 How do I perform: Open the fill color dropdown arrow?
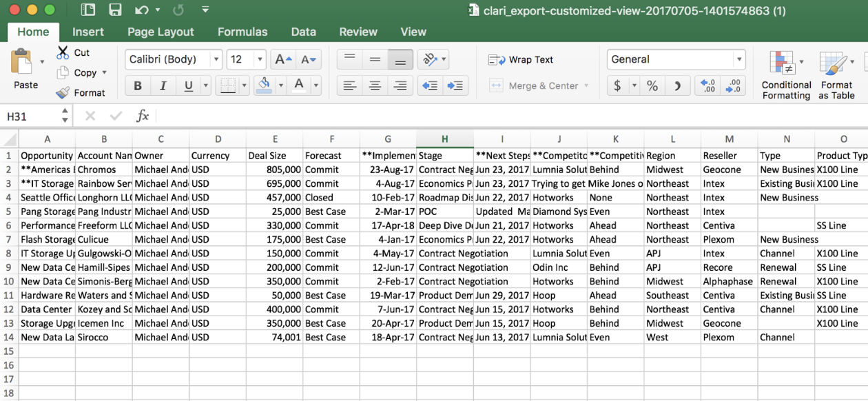[x=280, y=86]
